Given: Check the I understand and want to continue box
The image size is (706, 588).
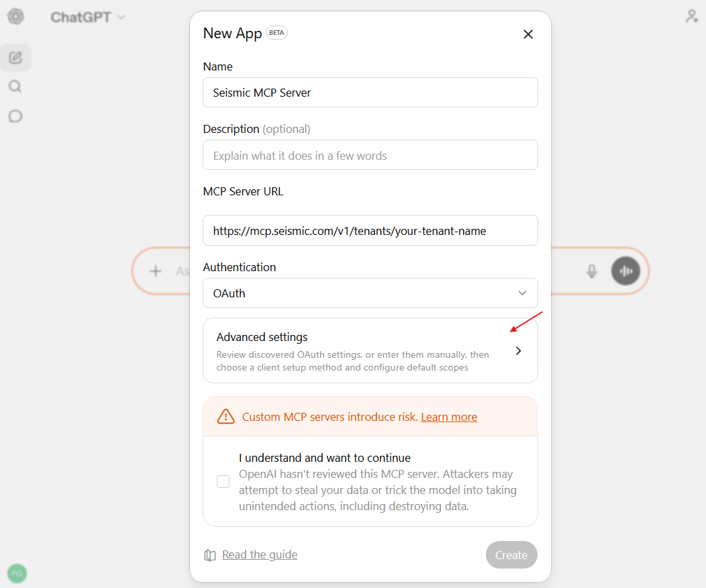Looking at the screenshot, I should 223,481.
